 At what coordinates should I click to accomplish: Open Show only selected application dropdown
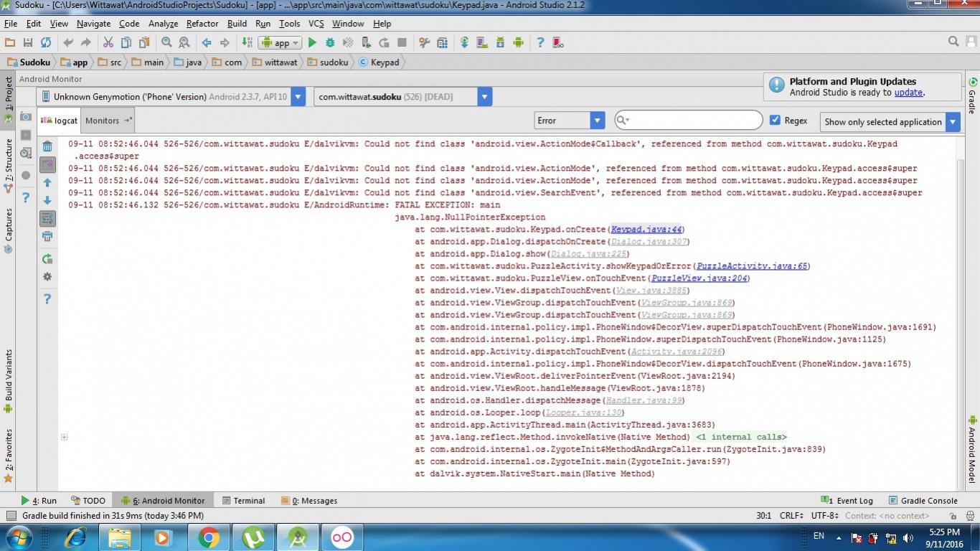pos(890,122)
